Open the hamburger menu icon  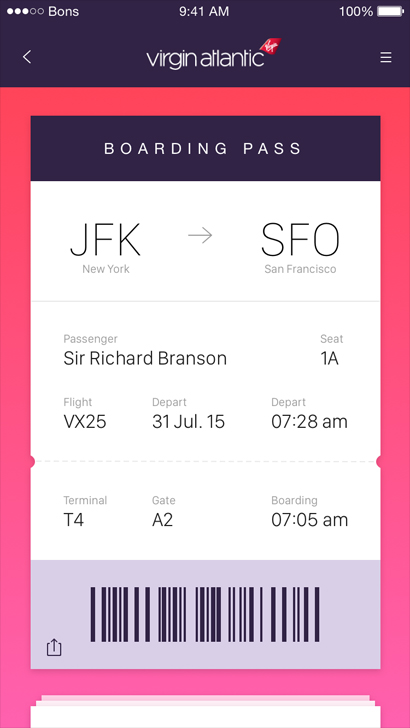[386, 57]
